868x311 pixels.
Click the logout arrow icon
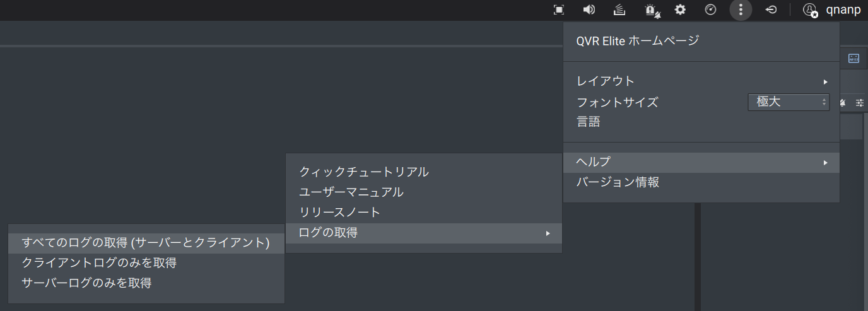[771, 9]
